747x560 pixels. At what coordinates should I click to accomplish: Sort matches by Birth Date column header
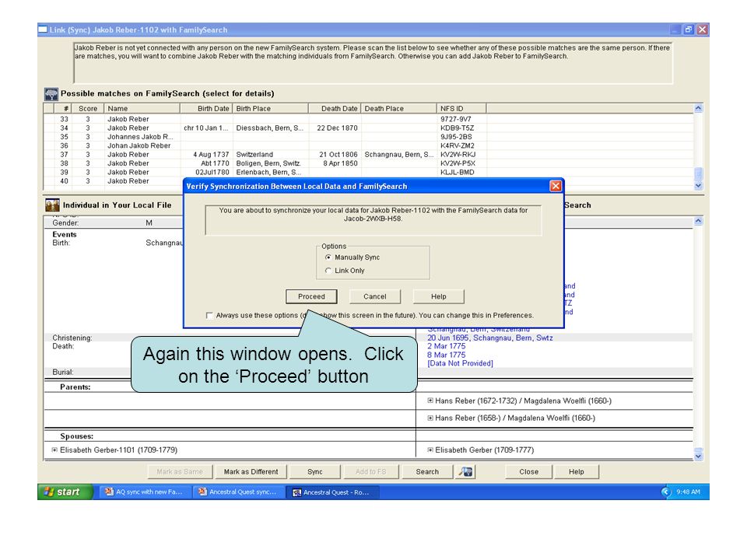(206, 109)
